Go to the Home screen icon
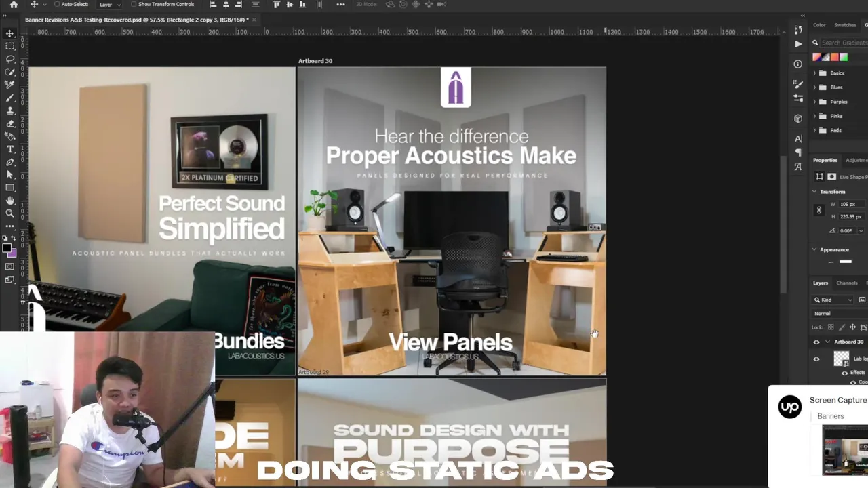The image size is (868, 488). [x=14, y=5]
